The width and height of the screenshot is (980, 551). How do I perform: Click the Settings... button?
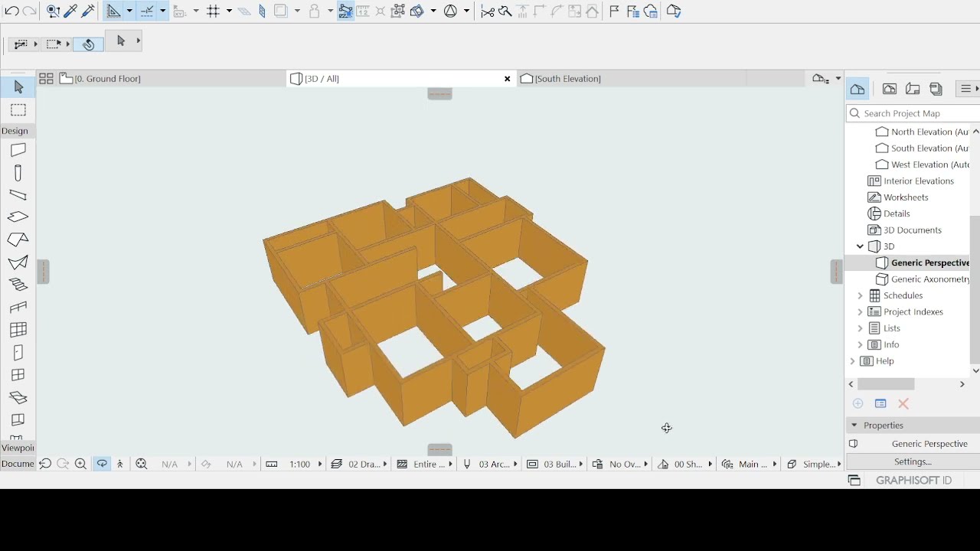(x=913, y=461)
